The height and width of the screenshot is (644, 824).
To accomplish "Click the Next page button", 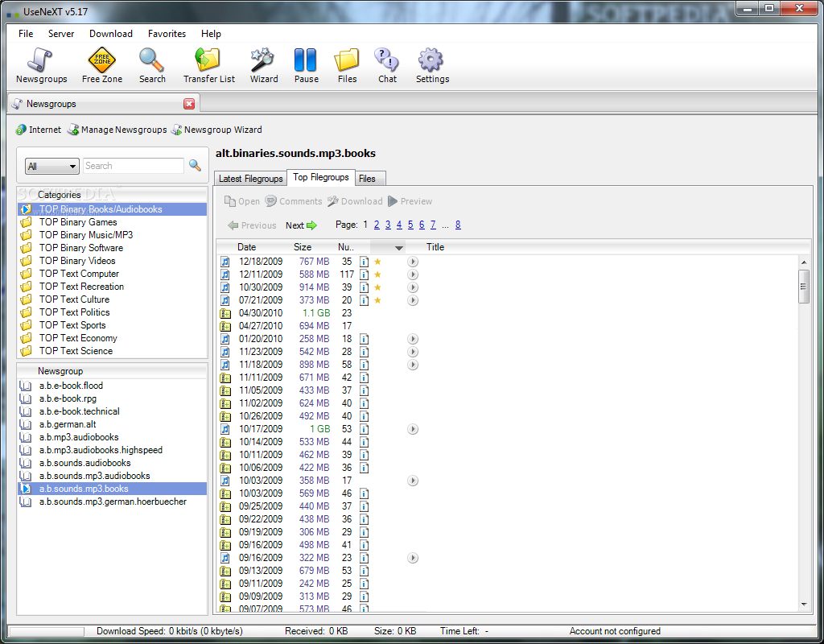I will pos(301,225).
